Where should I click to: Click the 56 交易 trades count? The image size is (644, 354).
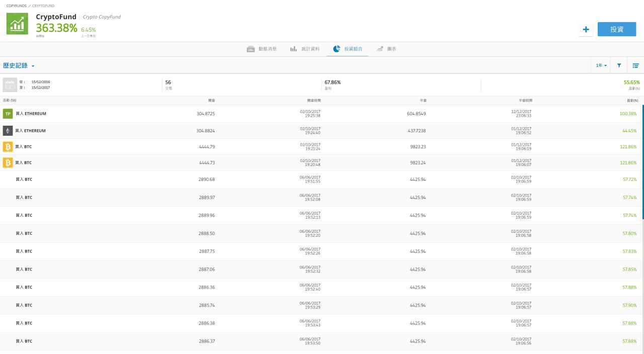pos(168,84)
